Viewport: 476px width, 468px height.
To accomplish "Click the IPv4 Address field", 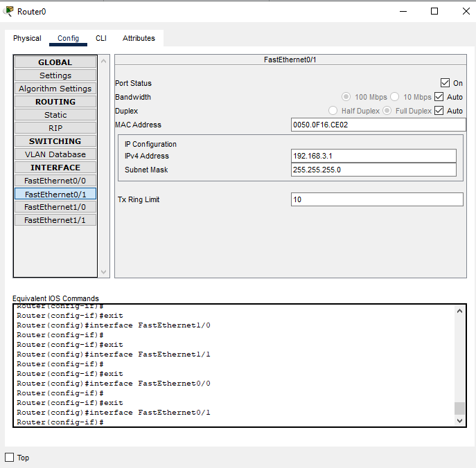I will [373, 156].
